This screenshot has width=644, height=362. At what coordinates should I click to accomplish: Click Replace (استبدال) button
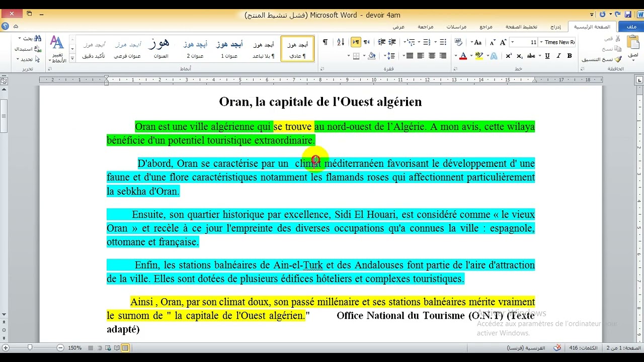click(x=28, y=49)
